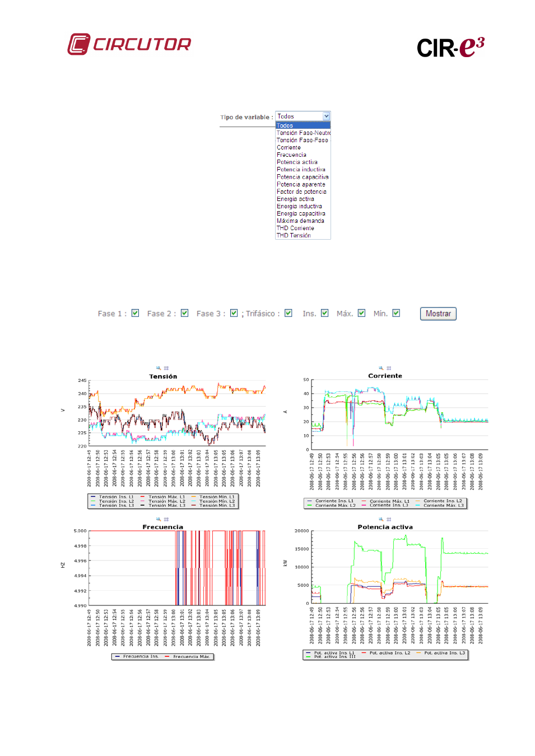Uncheck the Mín. checkbox
This screenshot has width=535, height=756.
click(x=396, y=313)
